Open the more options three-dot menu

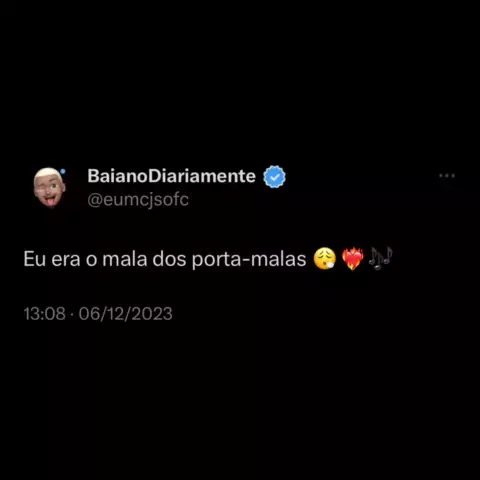[x=447, y=175]
